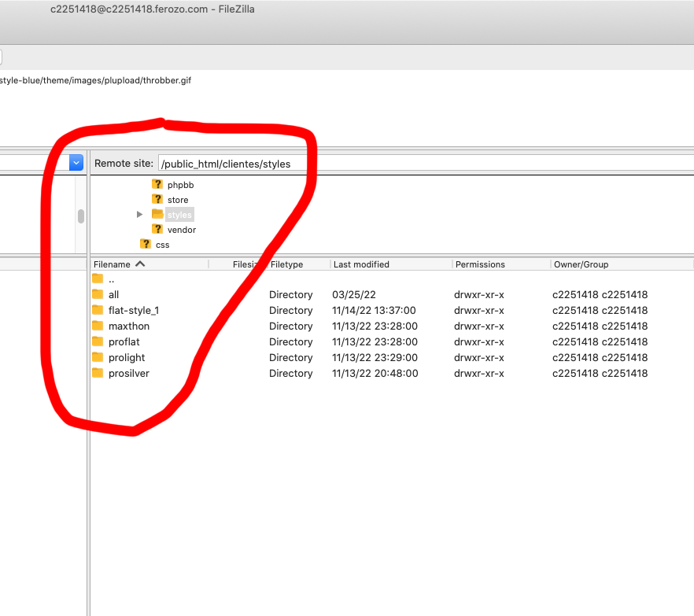Select the maxthon folder icon

coord(98,326)
